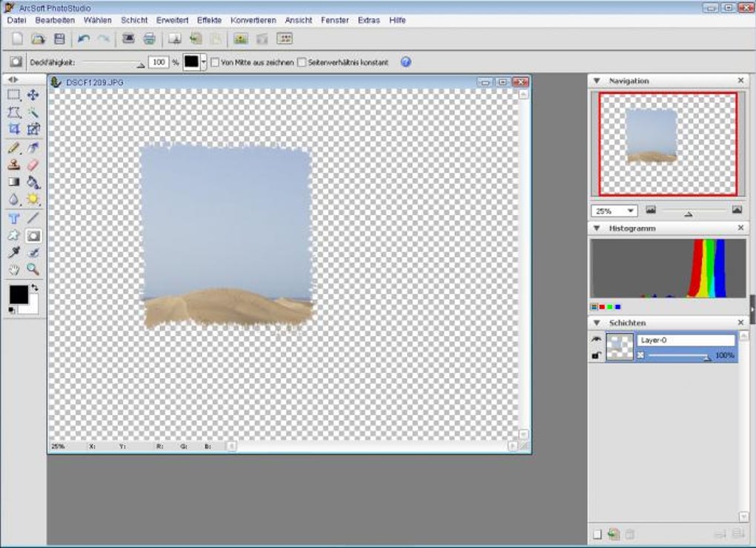Select the Move tool
Viewport: 756px width, 548px height.
(x=33, y=95)
